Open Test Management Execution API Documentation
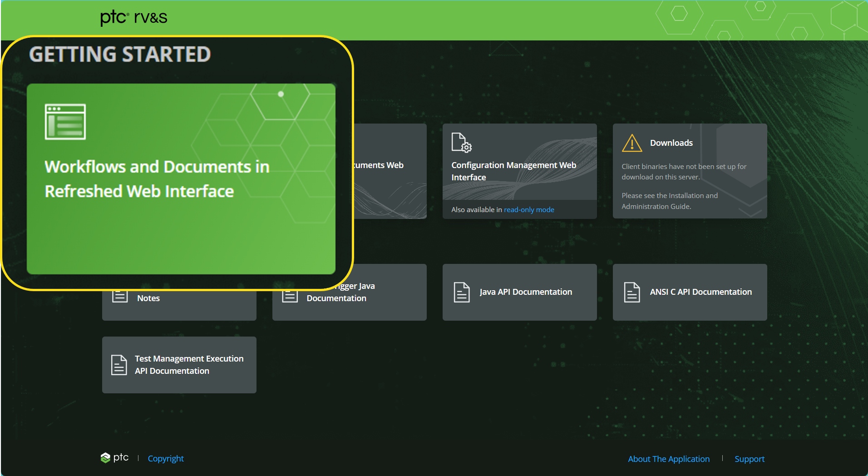The height and width of the screenshot is (476, 868). coord(179,365)
